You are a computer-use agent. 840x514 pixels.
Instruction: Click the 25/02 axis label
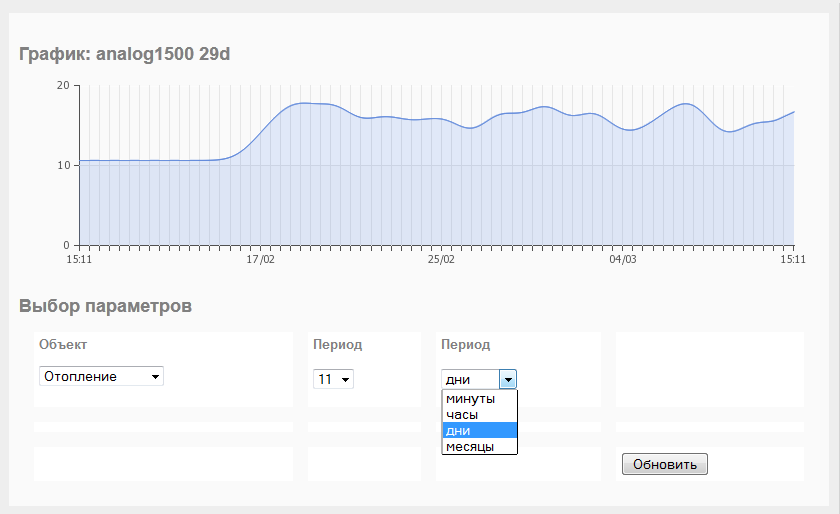point(441,259)
